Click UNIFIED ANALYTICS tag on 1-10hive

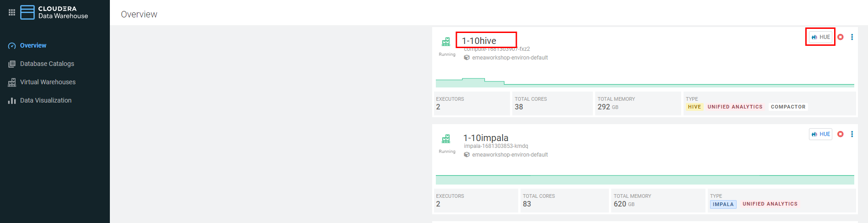735,107
